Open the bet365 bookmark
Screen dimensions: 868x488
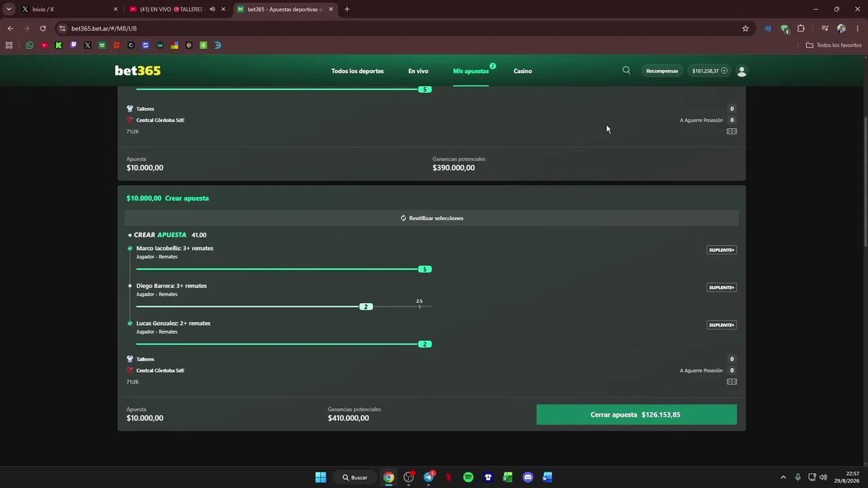[102, 45]
